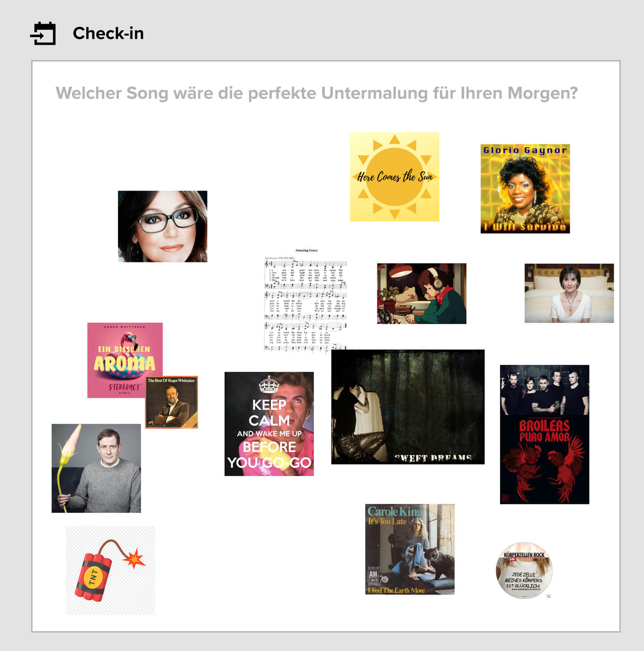This screenshot has height=651, width=644.
Task: Select the Here Comes the Sun image
Action: [x=394, y=177]
